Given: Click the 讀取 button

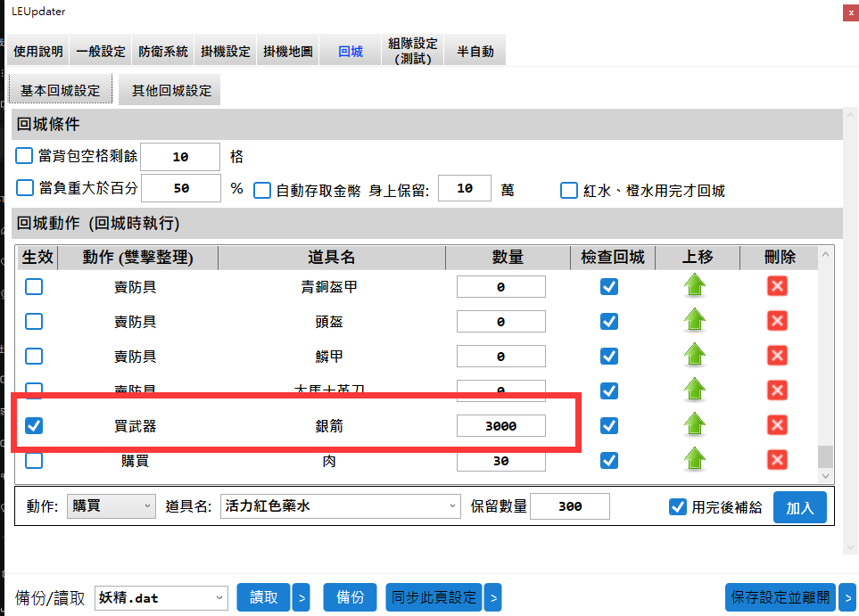Looking at the screenshot, I should tap(264, 597).
